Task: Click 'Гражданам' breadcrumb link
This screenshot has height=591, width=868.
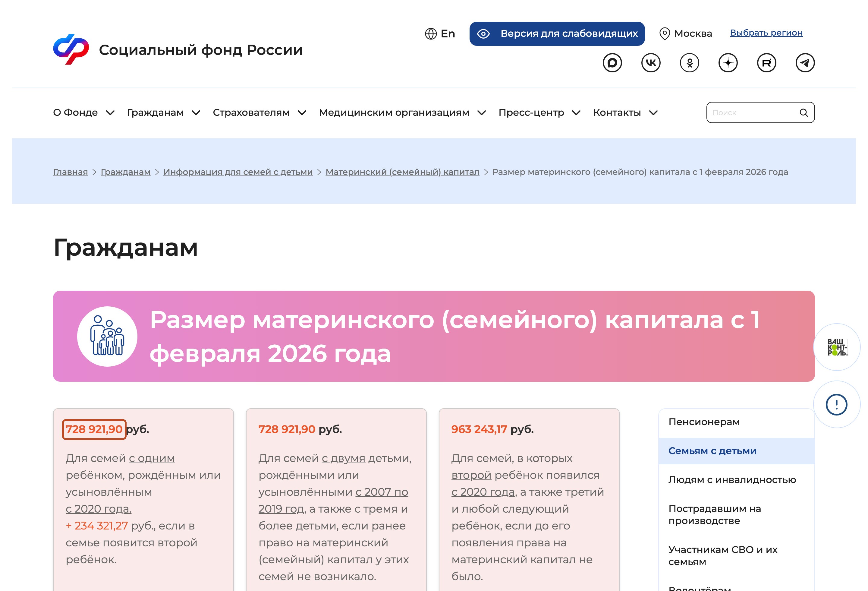Action: pyautogui.click(x=125, y=172)
